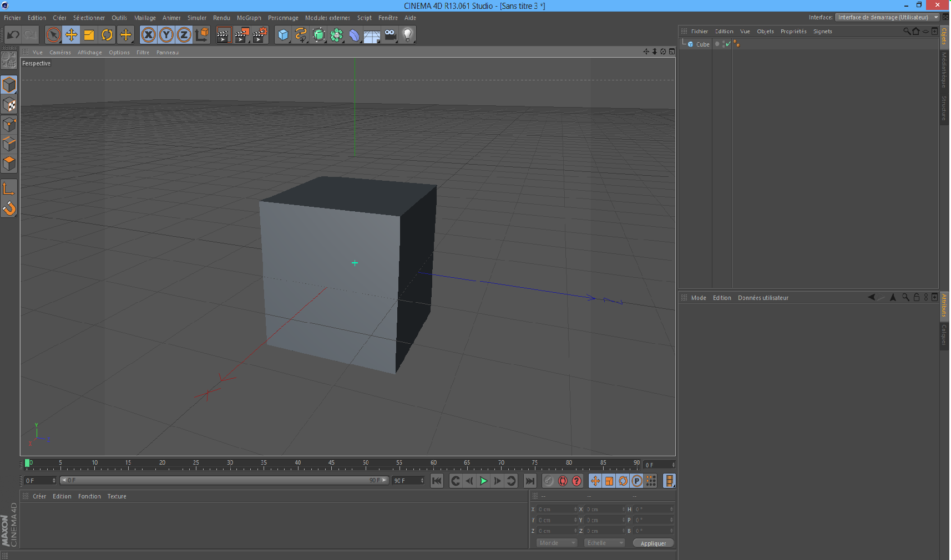Activate the Rotate tool
951x560 pixels.
pyautogui.click(x=107, y=35)
